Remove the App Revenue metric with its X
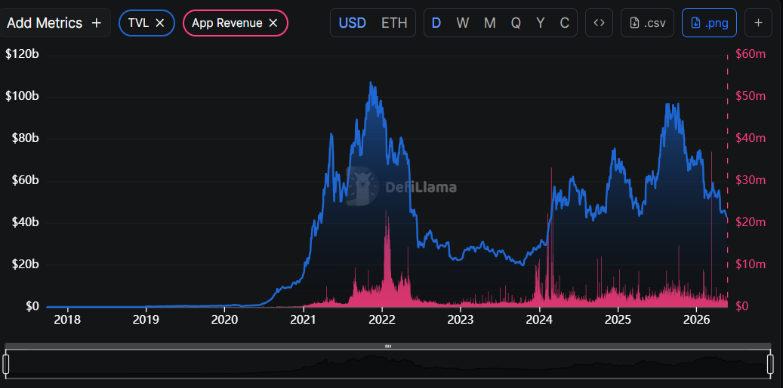 (x=273, y=23)
